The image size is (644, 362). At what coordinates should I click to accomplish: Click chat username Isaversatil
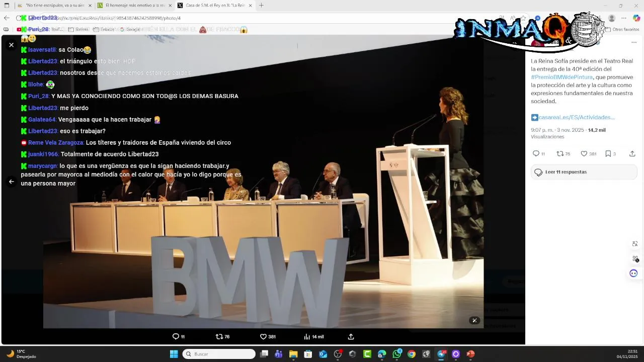(42, 50)
